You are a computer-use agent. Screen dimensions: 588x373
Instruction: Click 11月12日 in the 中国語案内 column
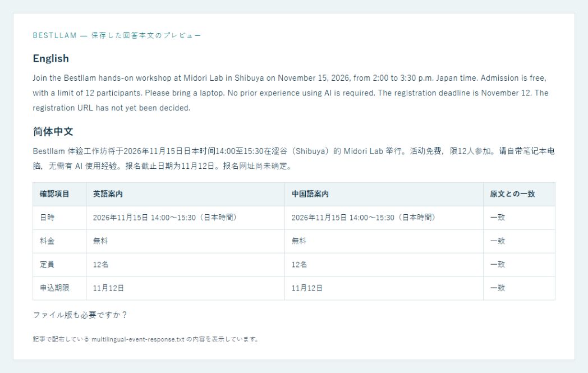pyautogui.click(x=307, y=288)
